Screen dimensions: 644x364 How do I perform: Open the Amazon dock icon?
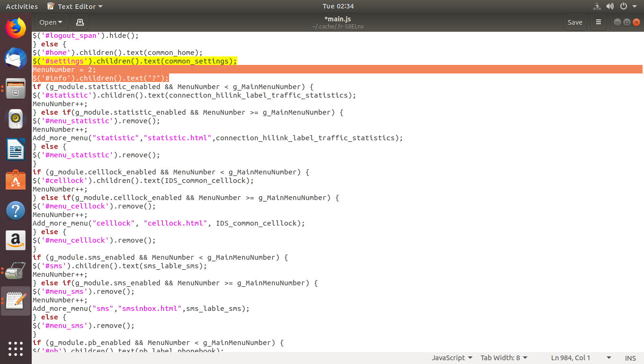16,241
